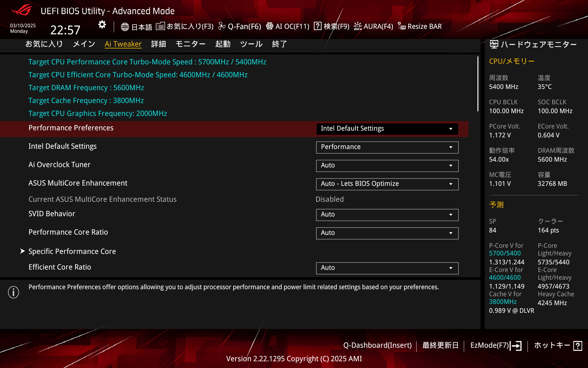Image resolution: width=588 pixels, height=368 pixels.
Task: Select the Performance Preferences row label
Action: pos(71,128)
